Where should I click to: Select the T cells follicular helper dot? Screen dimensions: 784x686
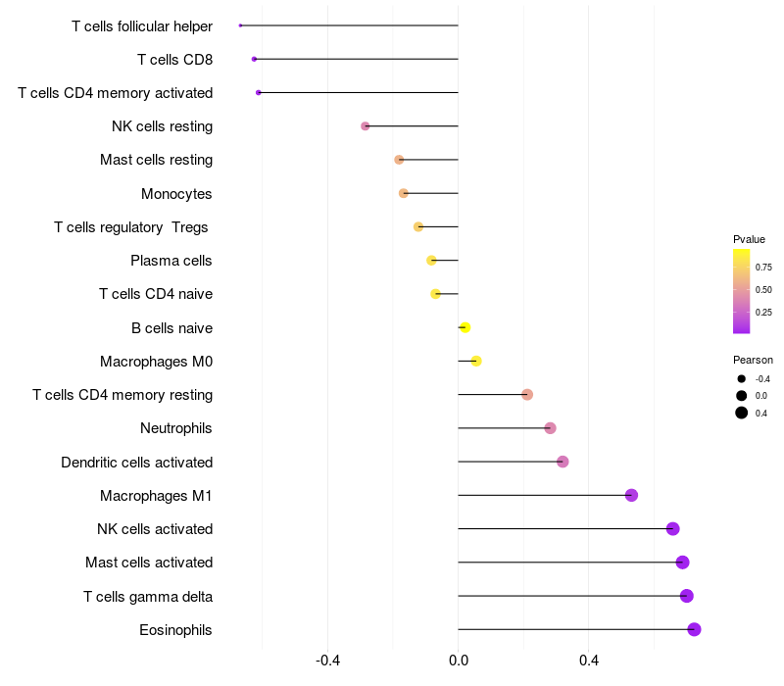(x=240, y=25)
